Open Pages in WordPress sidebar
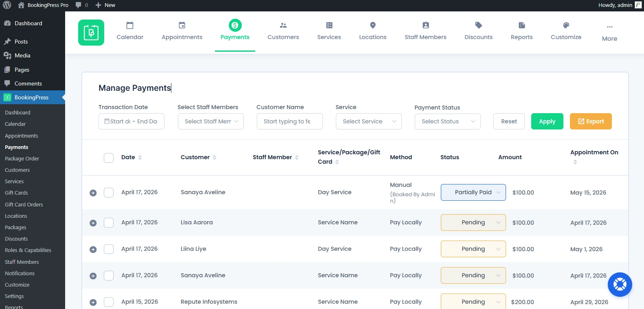This screenshot has height=309, width=644. pyautogui.click(x=22, y=70)
